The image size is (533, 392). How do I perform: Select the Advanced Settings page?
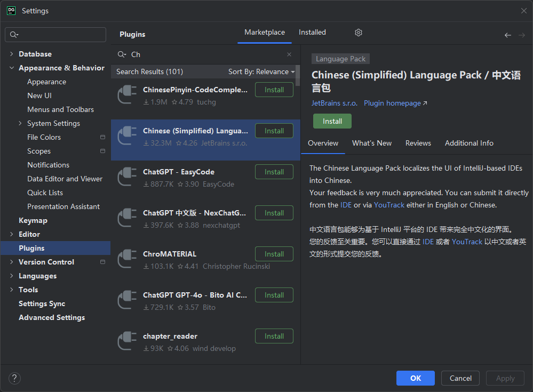tap(52, 318)
